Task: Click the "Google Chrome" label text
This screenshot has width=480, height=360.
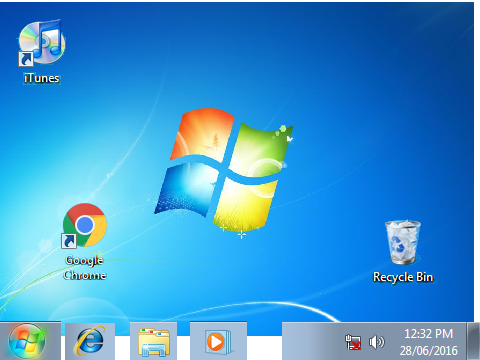Action: [85, 268]
